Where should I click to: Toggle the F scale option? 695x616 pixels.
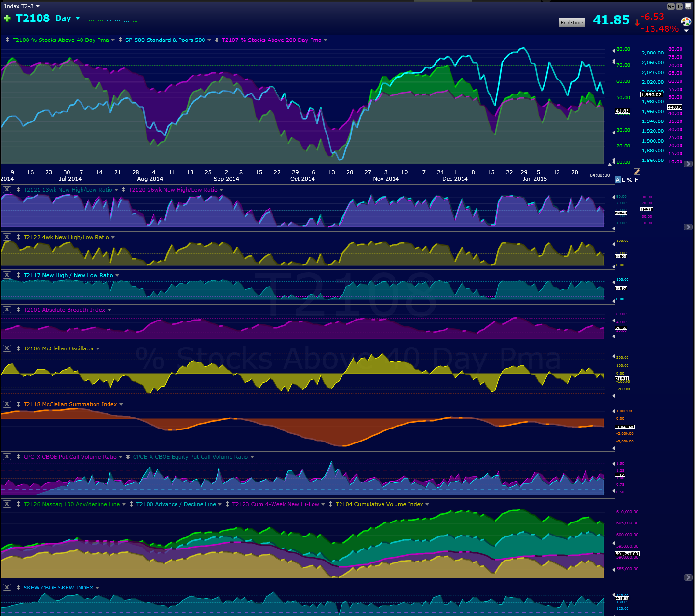coord(636,180)
